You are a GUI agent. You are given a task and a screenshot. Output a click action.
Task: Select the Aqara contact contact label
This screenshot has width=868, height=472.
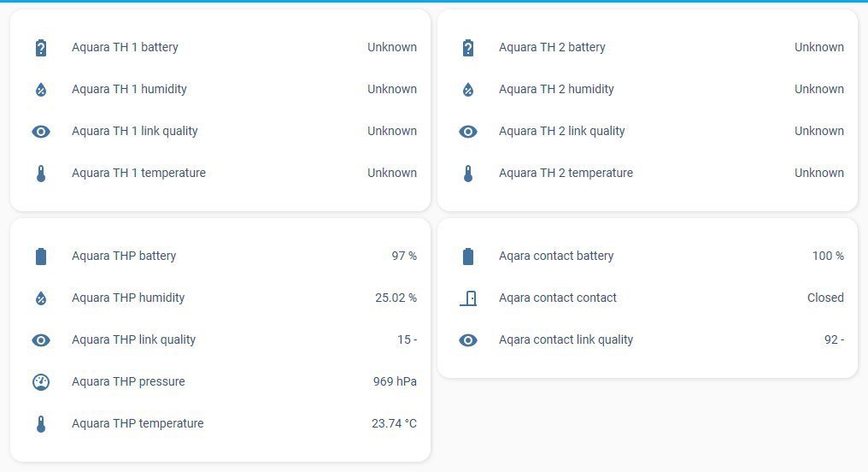[558, 298]
